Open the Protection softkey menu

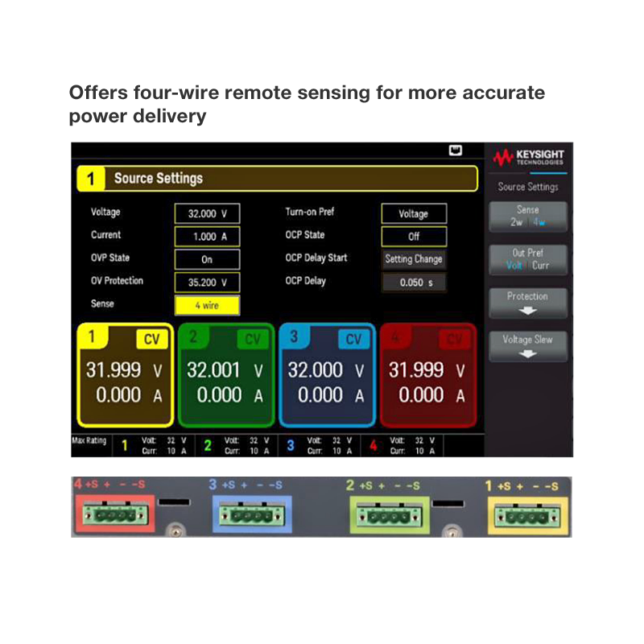[528, 303]
